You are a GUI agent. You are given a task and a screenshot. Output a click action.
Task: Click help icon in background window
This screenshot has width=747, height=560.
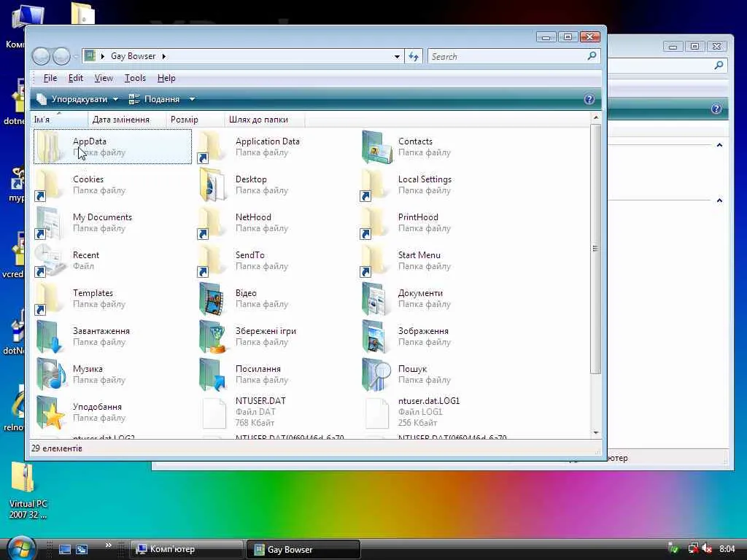pyautogui.click(x=716, y=109)
